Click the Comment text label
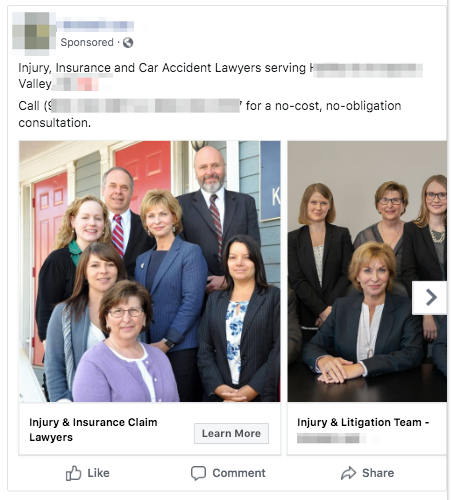 pyautogui.click(x=239, y=473)
